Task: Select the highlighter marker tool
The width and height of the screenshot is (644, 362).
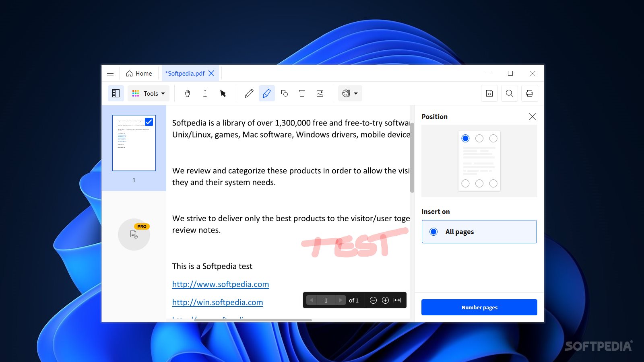Action: tap(266, 93)
